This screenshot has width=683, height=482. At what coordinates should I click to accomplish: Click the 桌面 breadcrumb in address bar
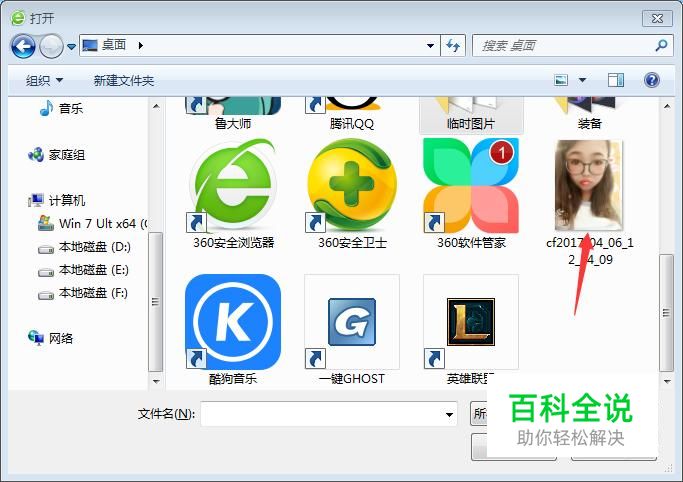[x=114, y=45]
